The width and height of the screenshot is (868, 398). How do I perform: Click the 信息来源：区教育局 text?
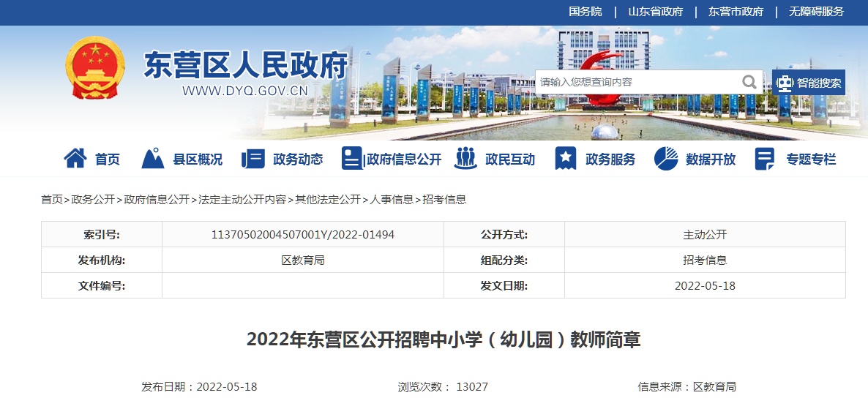687,386
